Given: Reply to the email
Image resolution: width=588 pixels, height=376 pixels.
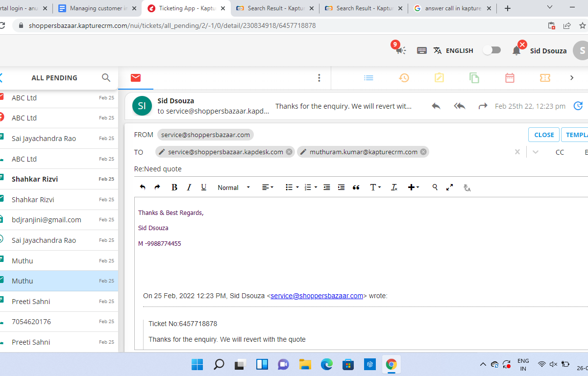Looking at the screenshot, I should coord(436,106).
